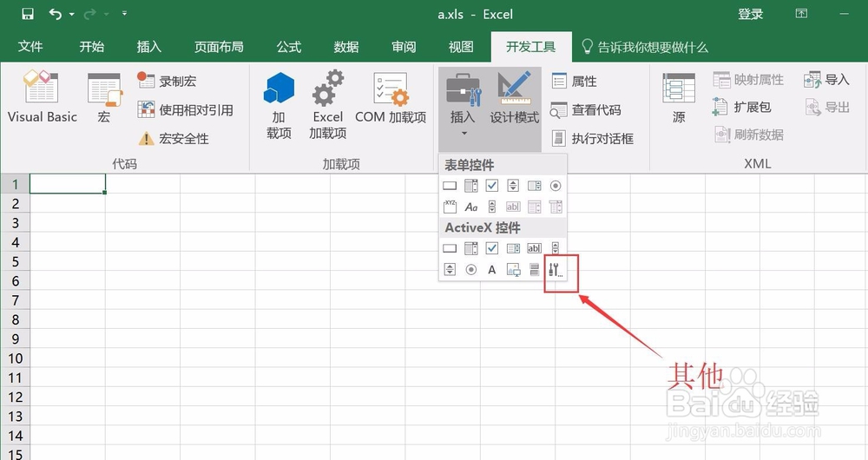Click XML 导出 export
This screenshot has width=868, height=460.
pyautogui.click(x=827, y=107)
